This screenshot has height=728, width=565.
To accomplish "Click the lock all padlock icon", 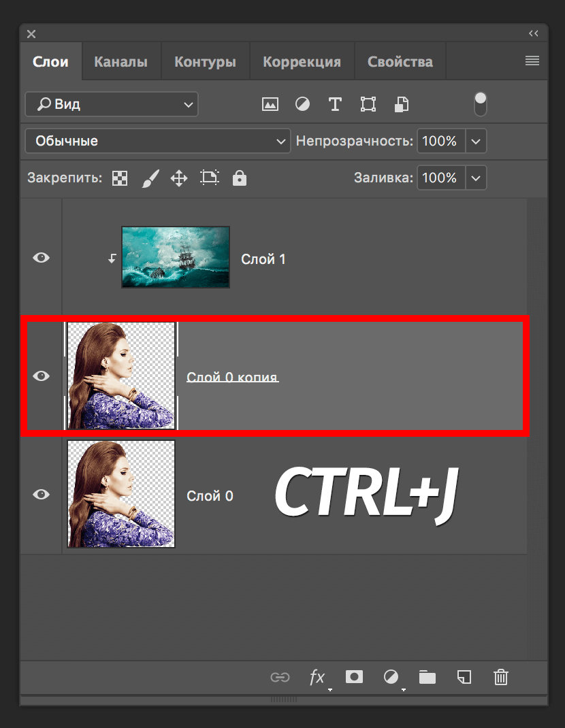I will pyautogui.click(x=239, y=178).
